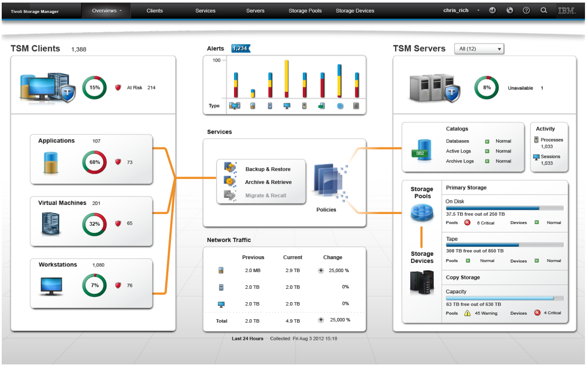Click the Virtual Machines 32% donut gauge

[94, 224]
